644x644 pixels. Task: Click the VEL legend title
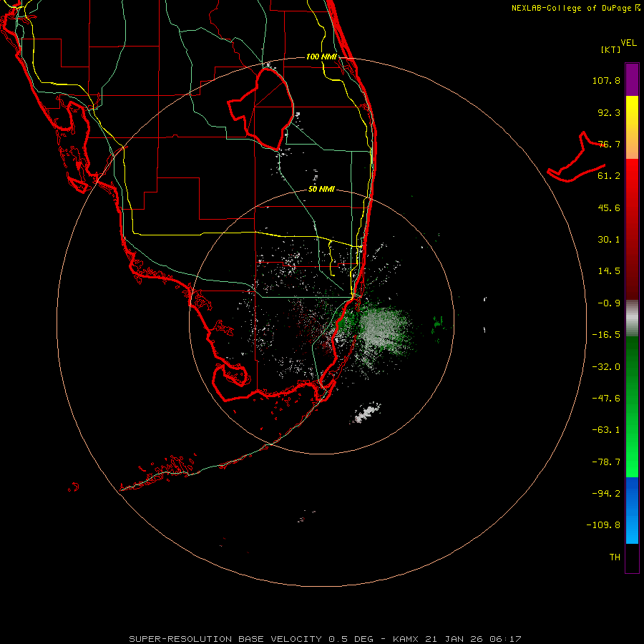(628, 43)
